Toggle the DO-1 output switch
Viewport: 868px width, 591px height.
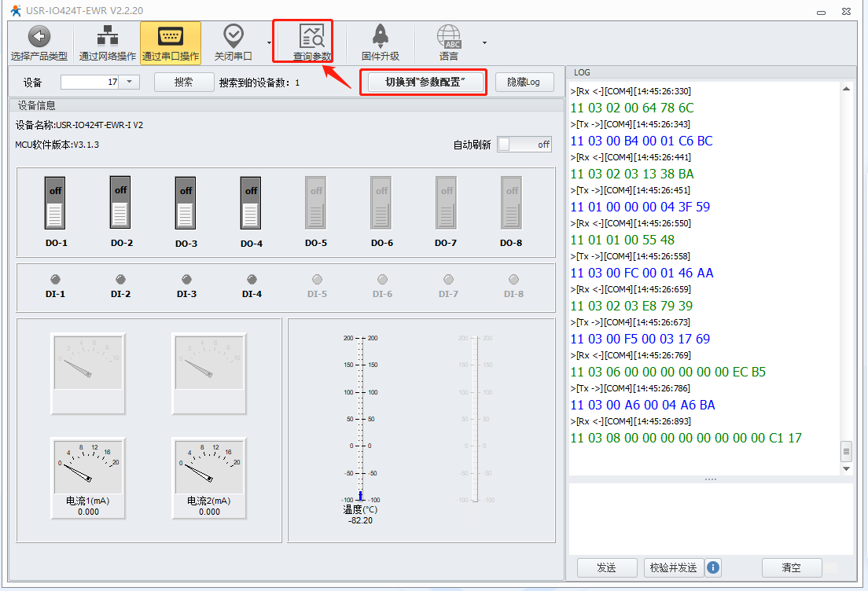(55, 204)
